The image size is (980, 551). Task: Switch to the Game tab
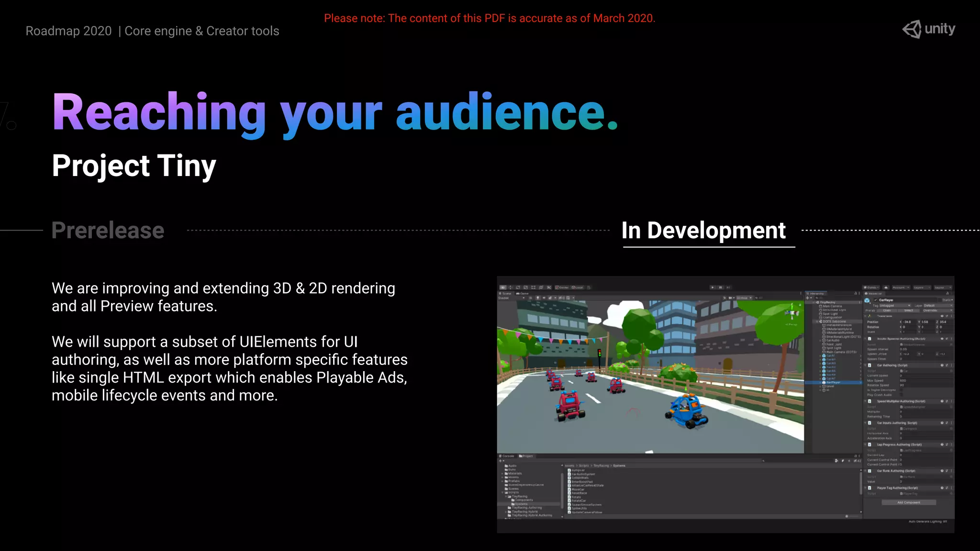click(x=523, y=294)
